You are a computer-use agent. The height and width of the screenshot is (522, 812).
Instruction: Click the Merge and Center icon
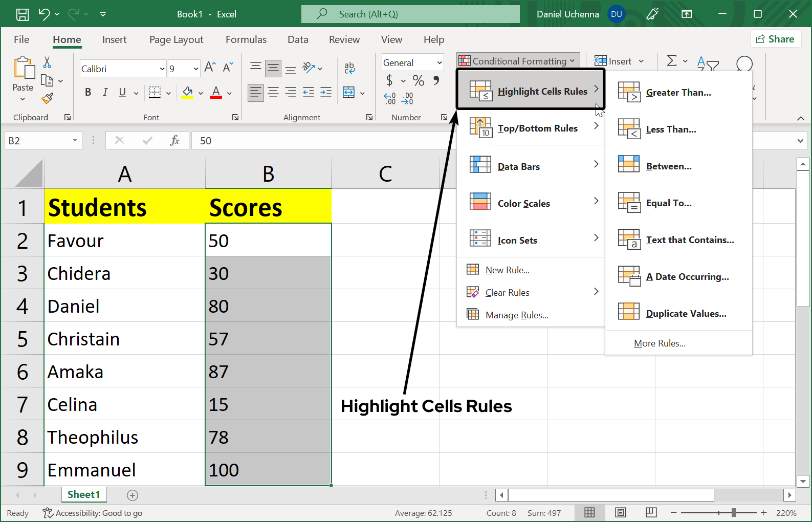tap(348, 93)
